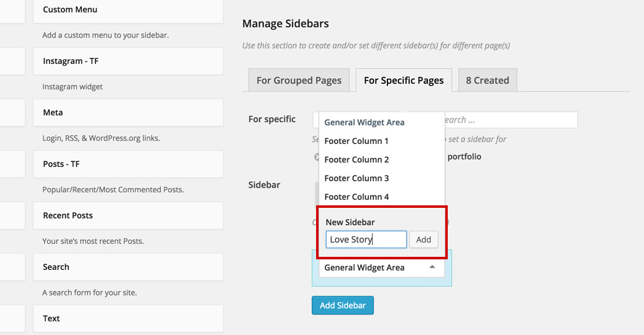
Task: Expand the Meta widget block
Action: 128,113
